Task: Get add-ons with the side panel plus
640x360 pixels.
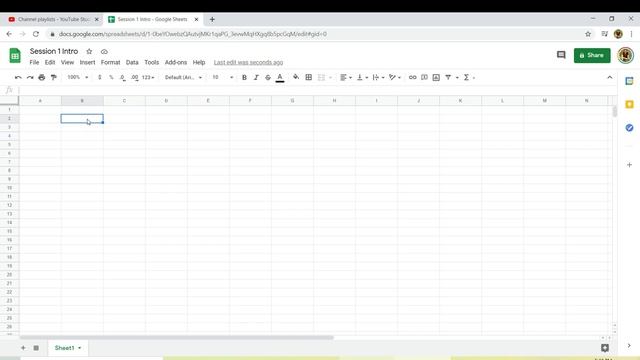Action: (629, 165)
